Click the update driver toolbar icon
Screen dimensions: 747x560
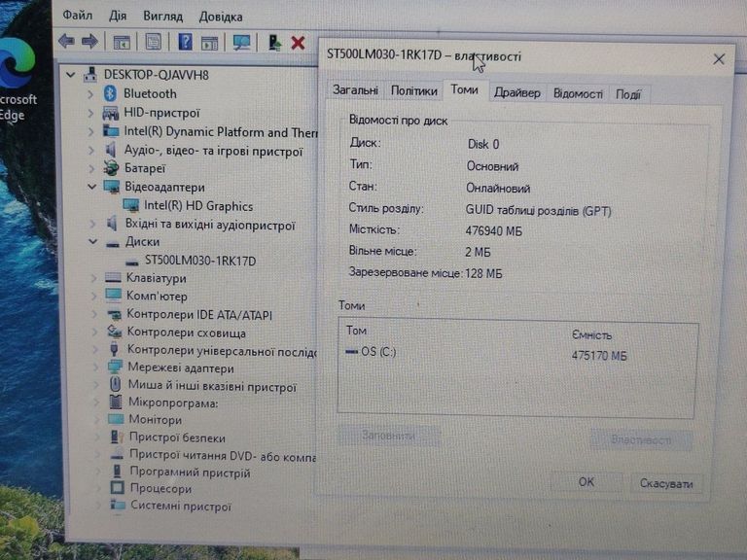pos(274,43)
